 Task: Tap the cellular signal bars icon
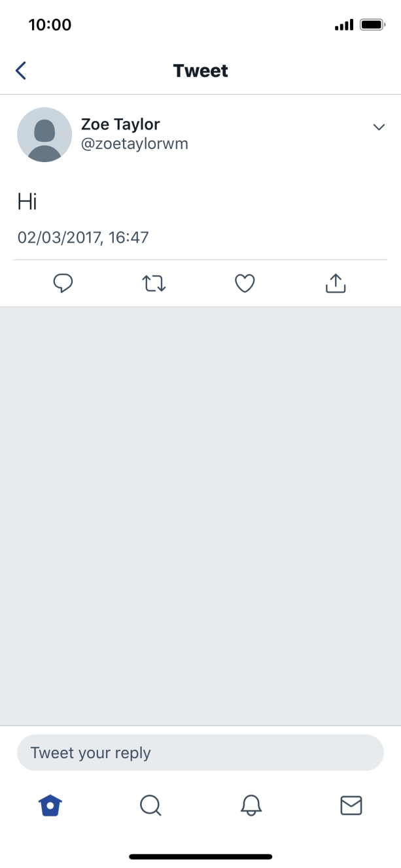pyautogui.click(x=344, y=25)
